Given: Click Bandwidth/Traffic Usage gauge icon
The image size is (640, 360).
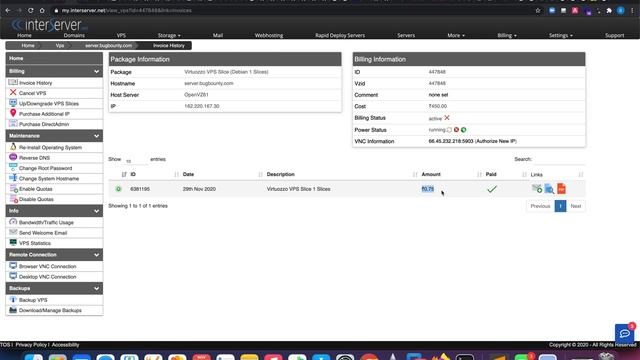Looking at the screenshot, I should click(13, 222).
